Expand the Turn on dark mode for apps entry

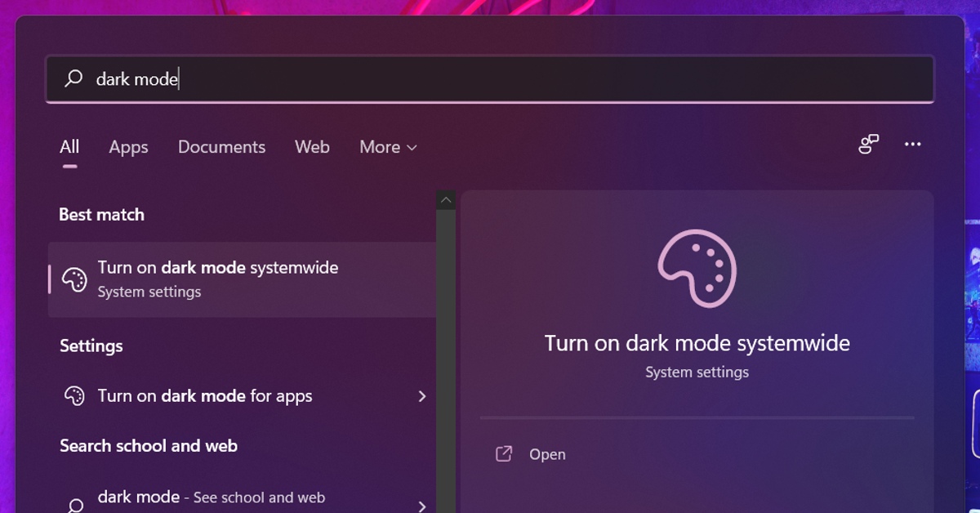coord(422,395)
